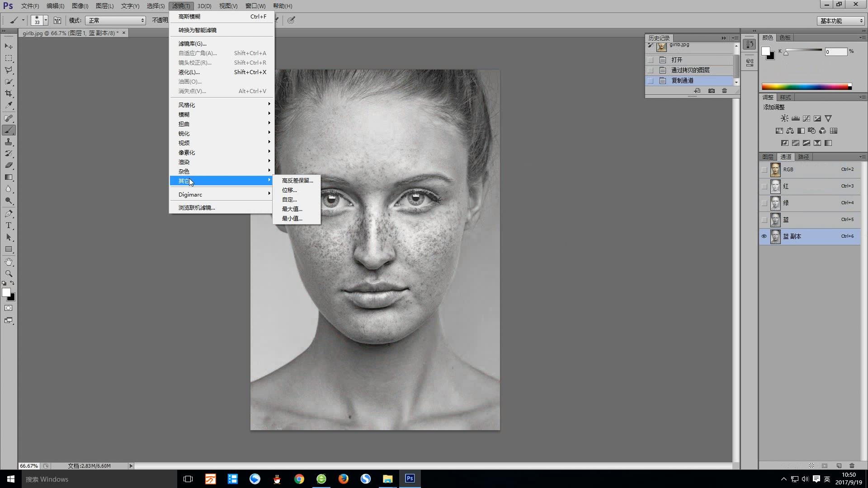Expand the 锐化 filter submenu
The width and height of the screenshot is (868, 488).
(222, 133)
